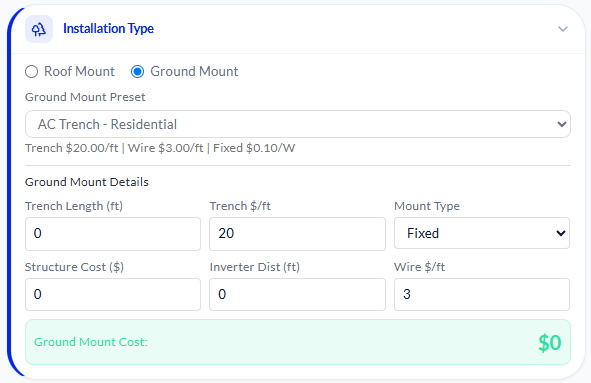Click the Inverter Dist (ft) input field
Viewport: 591px width, 383px height.
pyautogui.click(x=297, y=294)
